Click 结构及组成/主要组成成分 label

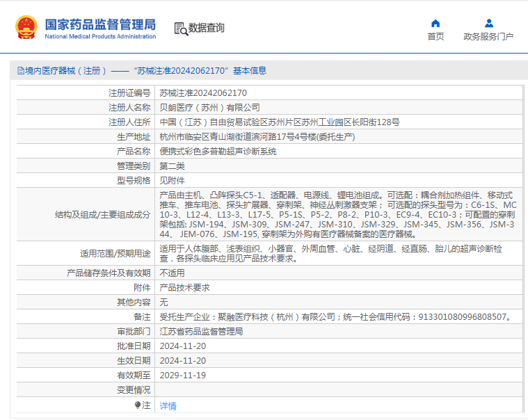point(103,215)
